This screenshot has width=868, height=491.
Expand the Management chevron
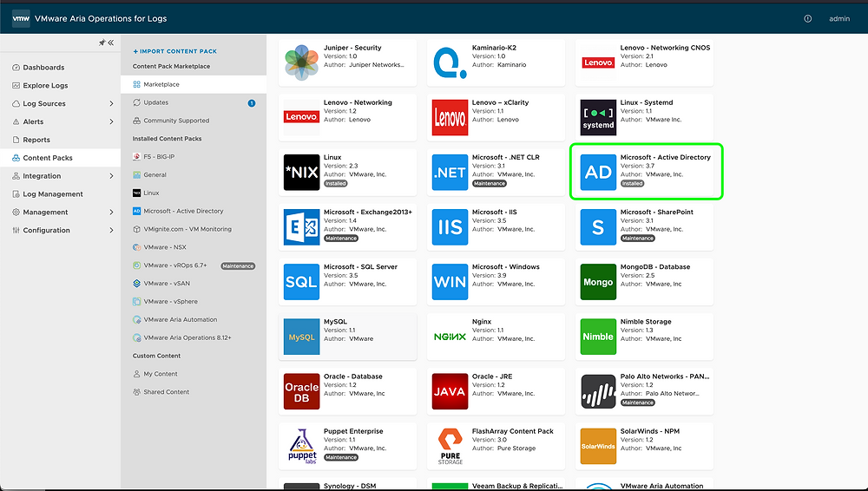[x=111, y=212]
